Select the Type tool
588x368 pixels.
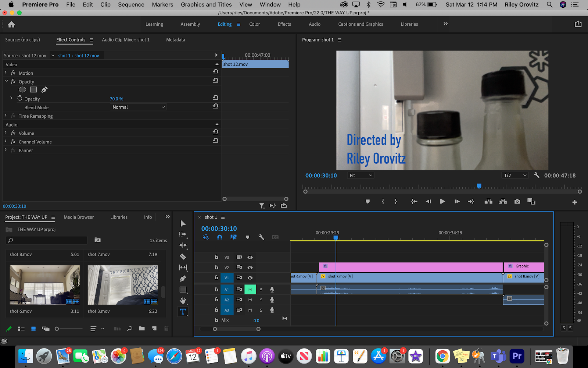[183, 312]
